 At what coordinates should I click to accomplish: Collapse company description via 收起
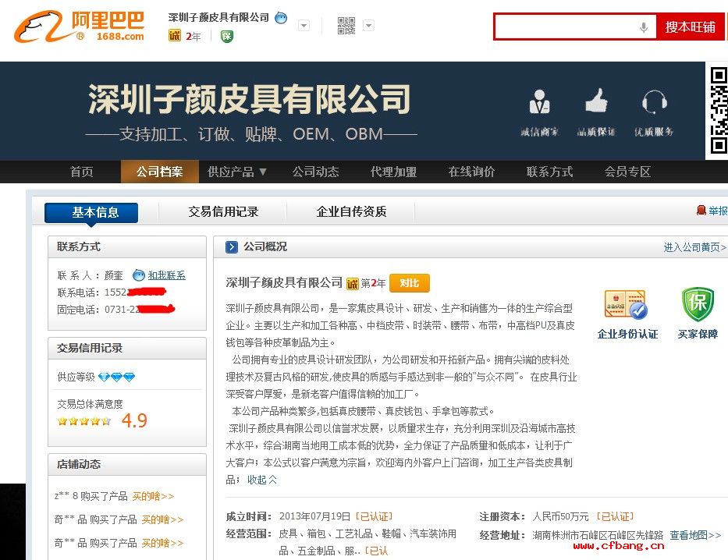click(262, 480)
